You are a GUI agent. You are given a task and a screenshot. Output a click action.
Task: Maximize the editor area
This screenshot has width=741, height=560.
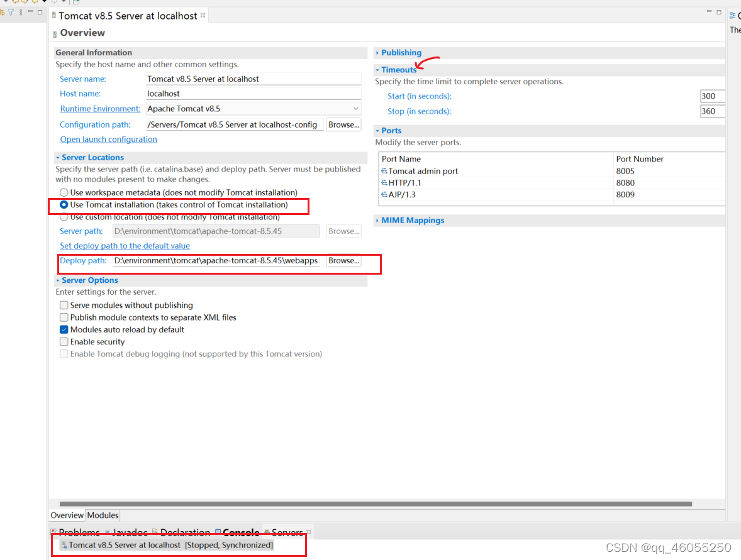point(719,12)
